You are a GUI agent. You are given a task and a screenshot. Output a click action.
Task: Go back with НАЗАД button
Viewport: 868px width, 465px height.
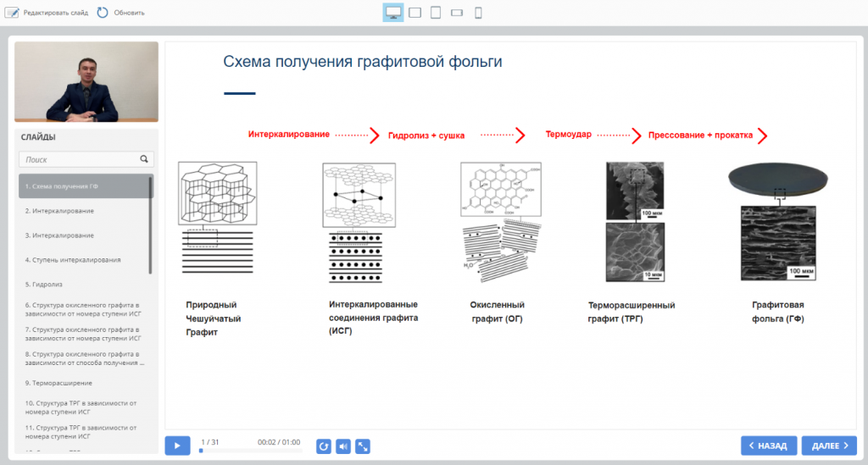click(x=769, y=446)
